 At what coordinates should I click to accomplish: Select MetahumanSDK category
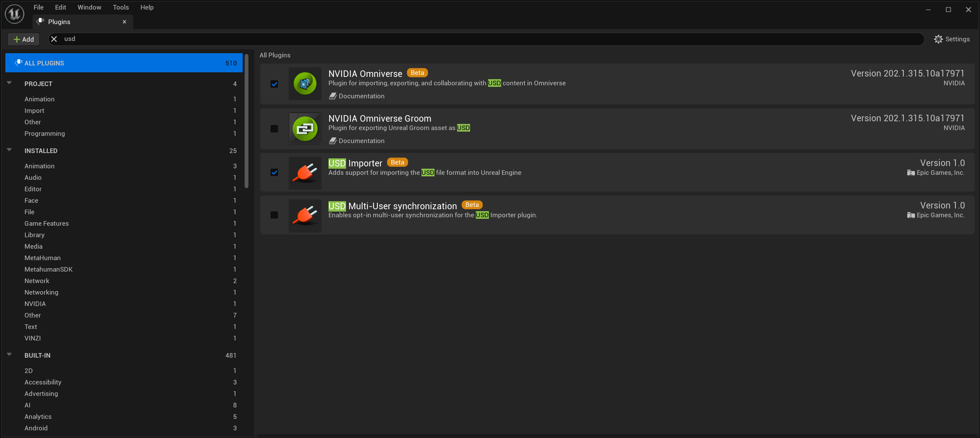[124, 269]
